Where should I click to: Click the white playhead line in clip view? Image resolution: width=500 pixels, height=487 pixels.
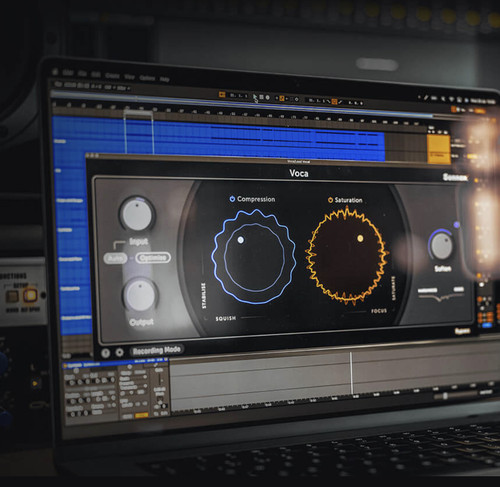click(351, 374)
